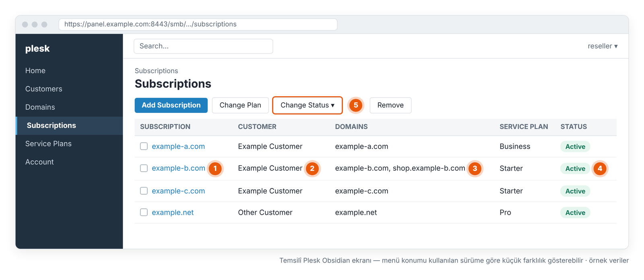The width and height of the screenshot is (644, 280).
Task: Click Starter plan in example-c.com row
Action: coord(511,191)
